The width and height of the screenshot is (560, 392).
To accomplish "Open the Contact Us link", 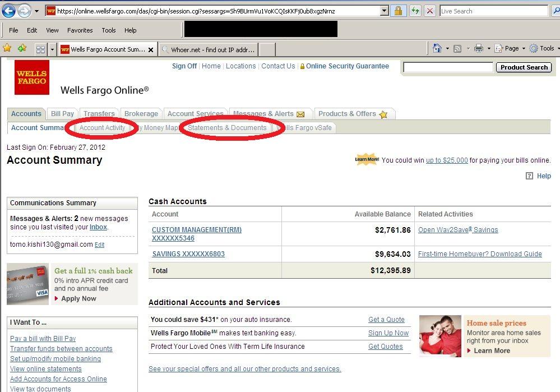I will [278, 66].
